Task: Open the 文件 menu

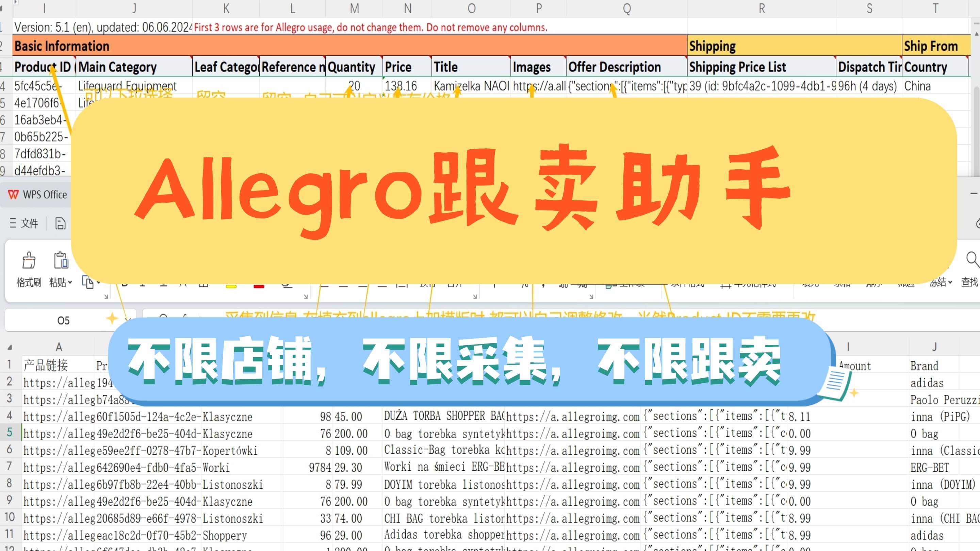Action: coord(23,223)
